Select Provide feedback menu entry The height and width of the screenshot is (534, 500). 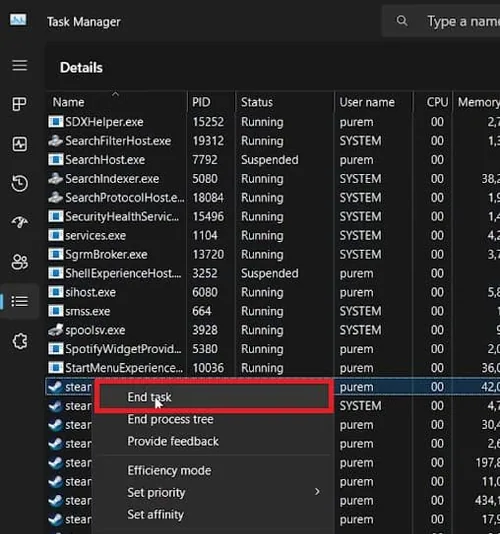coord(173,441)
